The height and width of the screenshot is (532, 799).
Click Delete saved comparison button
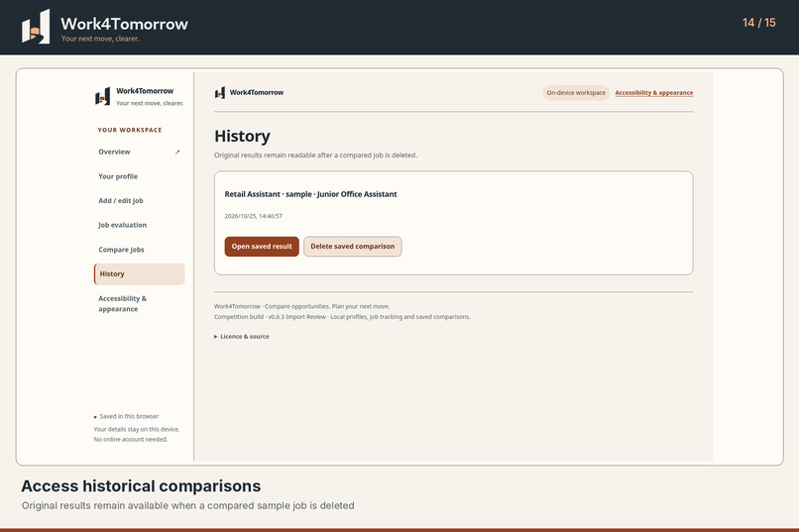pyautogui.click(x=353, y=247)
